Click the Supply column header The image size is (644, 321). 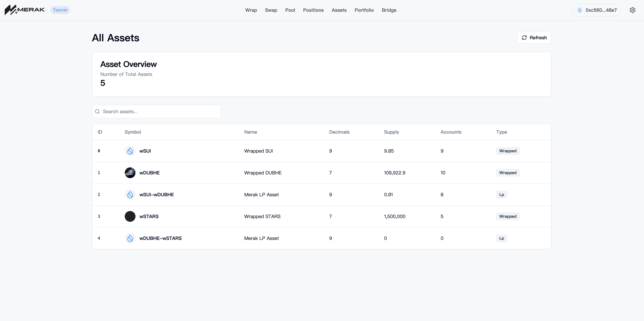tap(392, 132)
